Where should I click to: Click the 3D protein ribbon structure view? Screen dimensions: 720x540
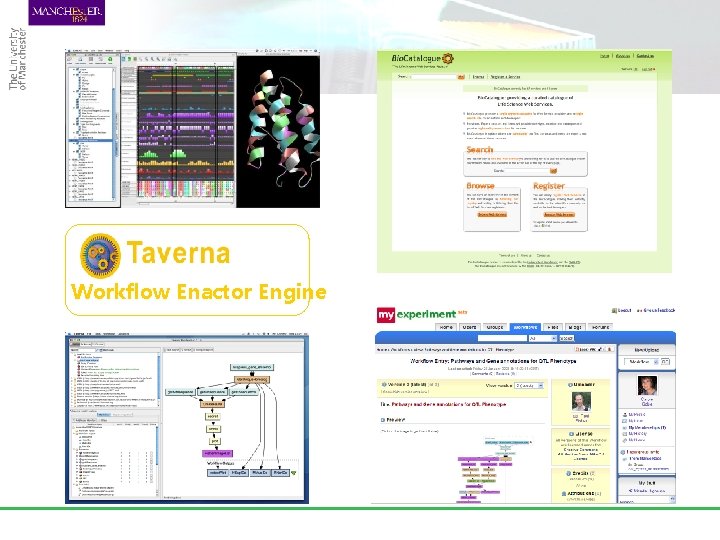coord(278,131)
